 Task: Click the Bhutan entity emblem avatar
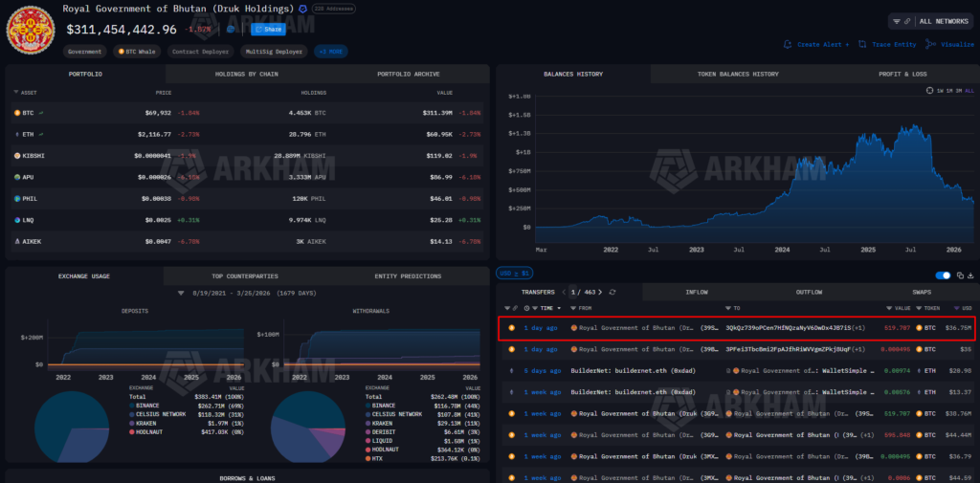(31, 29)
